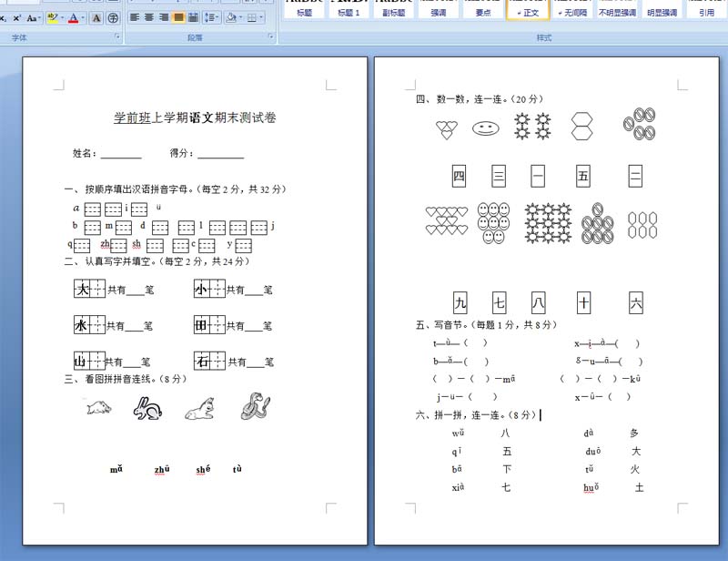728x561 pixels.
Task: Select the pig picture
Action: point(99,408)
